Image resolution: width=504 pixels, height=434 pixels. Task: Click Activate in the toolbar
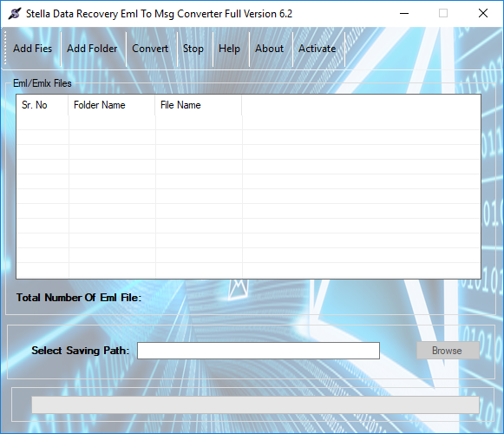pos(317,49)
